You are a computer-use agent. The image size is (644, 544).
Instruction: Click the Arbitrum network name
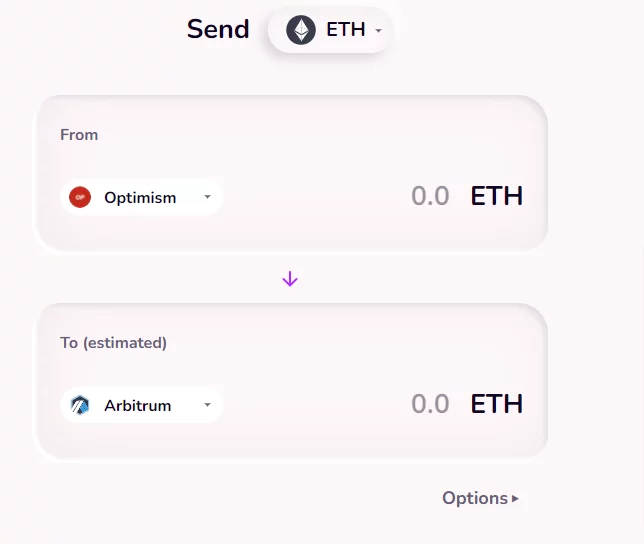[137, 406]
